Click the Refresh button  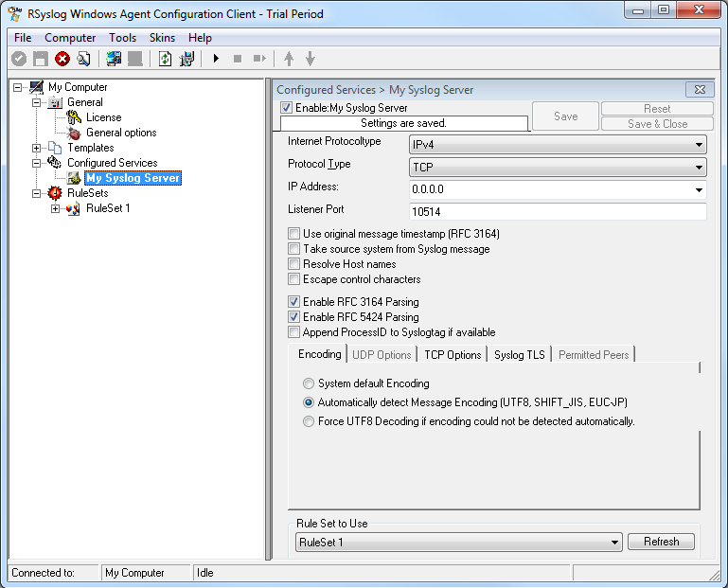[x=661, y=542]
